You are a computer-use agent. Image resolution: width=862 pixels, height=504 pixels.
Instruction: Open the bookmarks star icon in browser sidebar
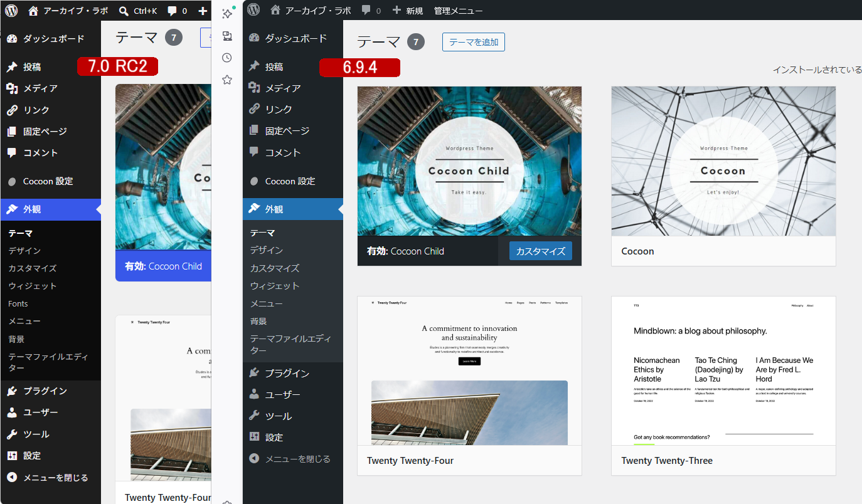pyautogui.click(x=227, y=80)
